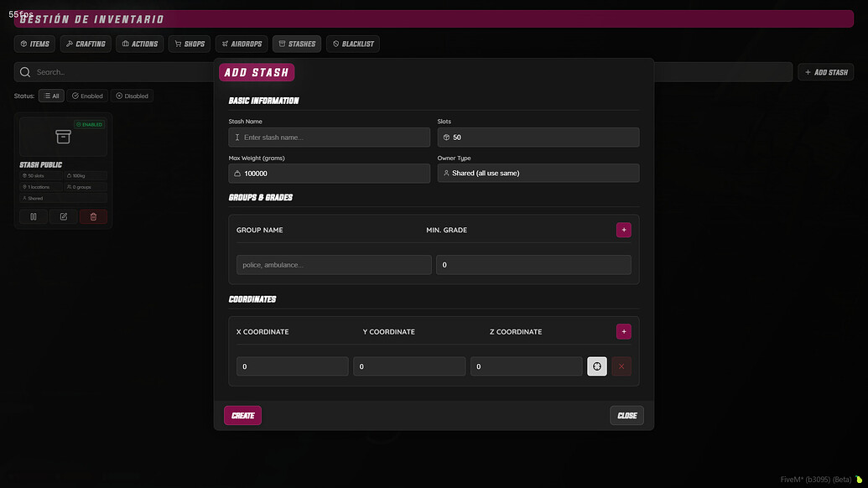The image size is (868, 488).
Task: Click the magnifying glass search icon
Action: 24,71
